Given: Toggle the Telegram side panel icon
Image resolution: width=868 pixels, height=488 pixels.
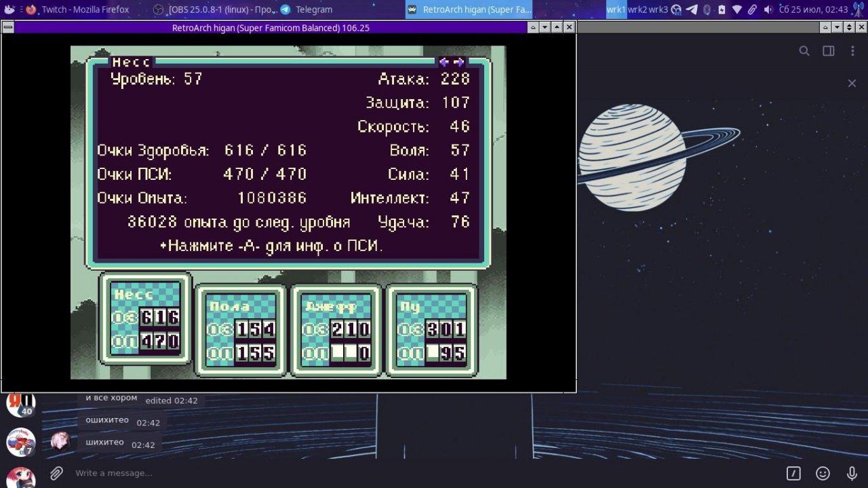Looking at the screenshot, I should click(828, 51).
